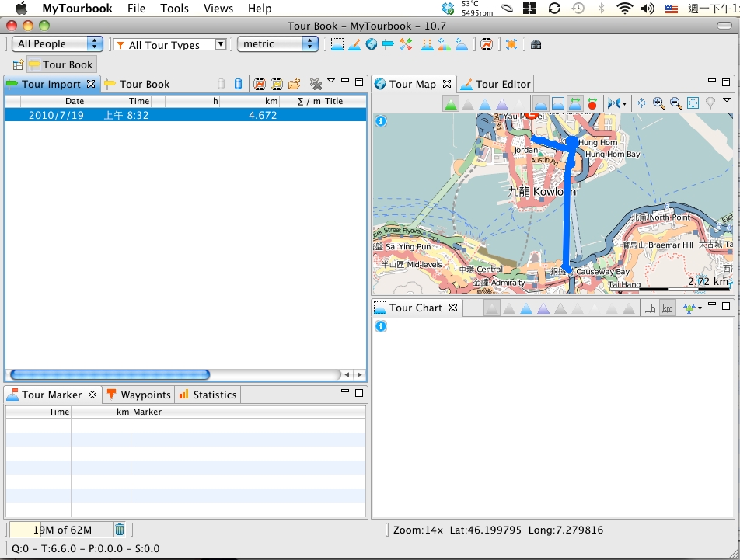Open the All People dropdown

point(57,43)
